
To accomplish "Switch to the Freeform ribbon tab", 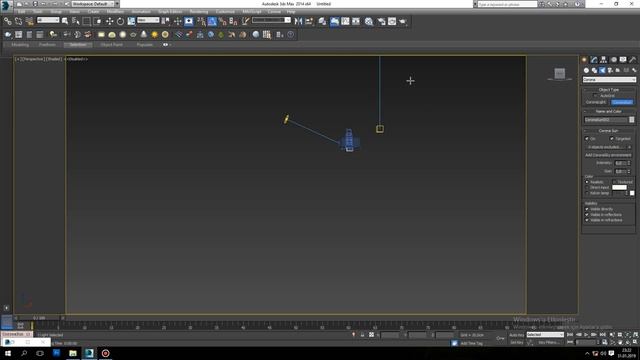I will coord(47,44).
